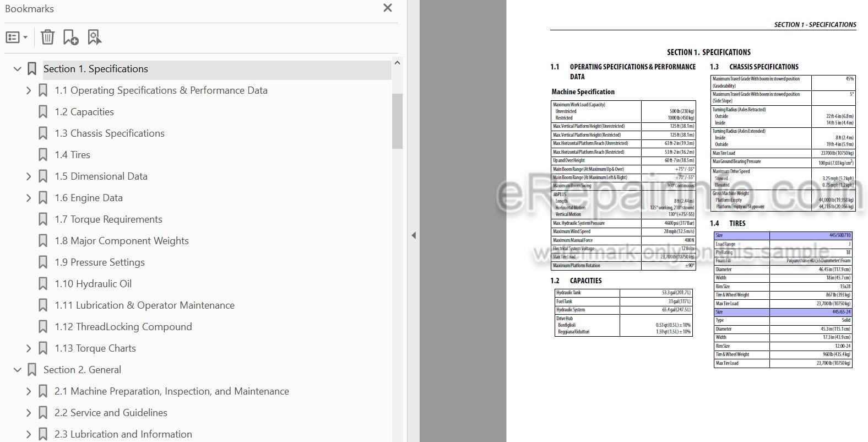This screenshot has height=442, width=868.
Task: Click the '1.4 TIRES' heading on page
Action: [728, 223]
